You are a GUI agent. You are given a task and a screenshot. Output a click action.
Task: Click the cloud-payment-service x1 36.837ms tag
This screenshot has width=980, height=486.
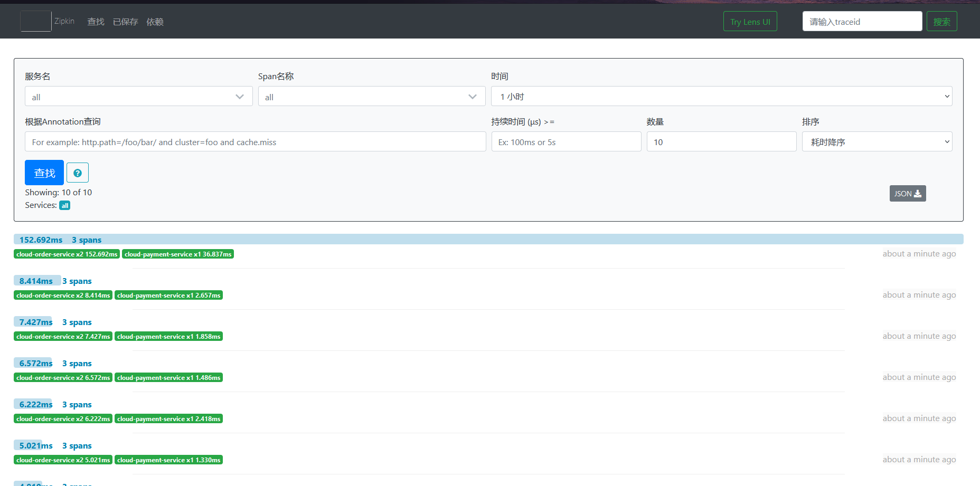[178, 254]
